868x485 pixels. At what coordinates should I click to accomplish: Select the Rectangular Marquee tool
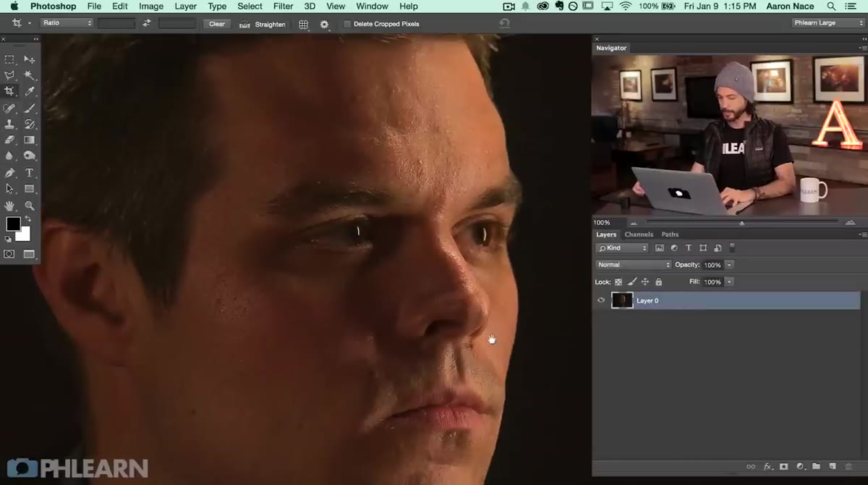(9, 59)
